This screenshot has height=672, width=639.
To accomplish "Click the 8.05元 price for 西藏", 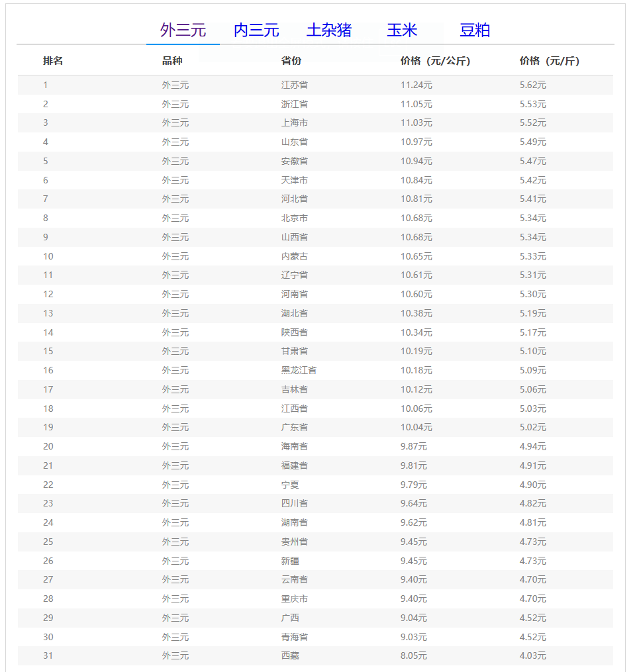I will [x=413, y=655].
